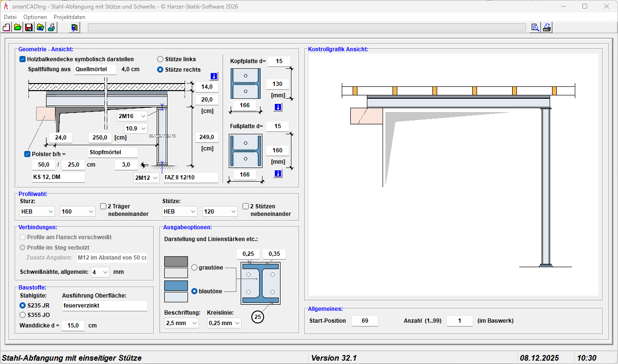Click the printer icon at toolbar right

click(547, 28)
